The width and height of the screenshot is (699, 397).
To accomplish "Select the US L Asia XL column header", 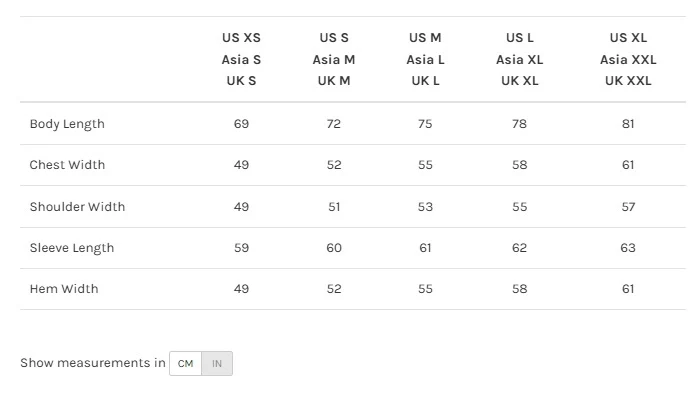I will click(x=519, y=59).
